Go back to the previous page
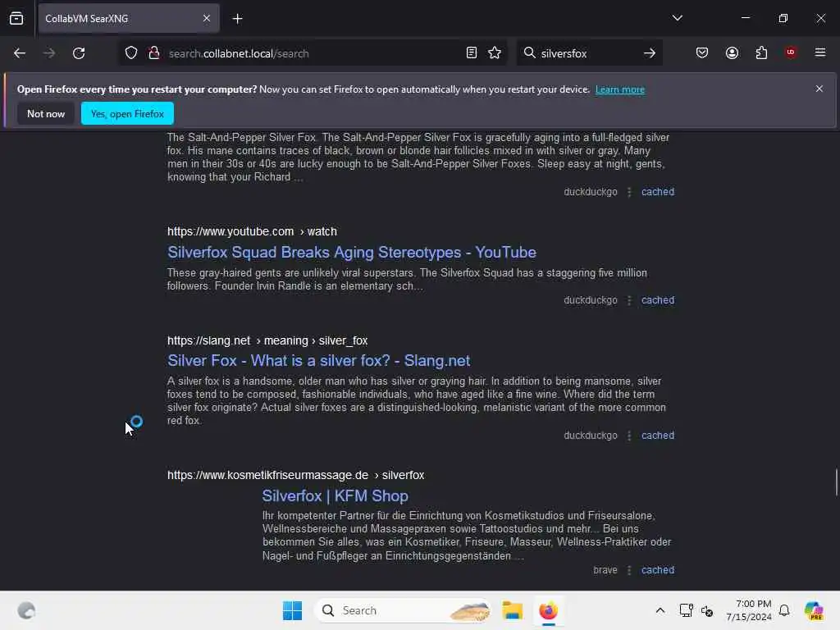 [x=20, y=53]
